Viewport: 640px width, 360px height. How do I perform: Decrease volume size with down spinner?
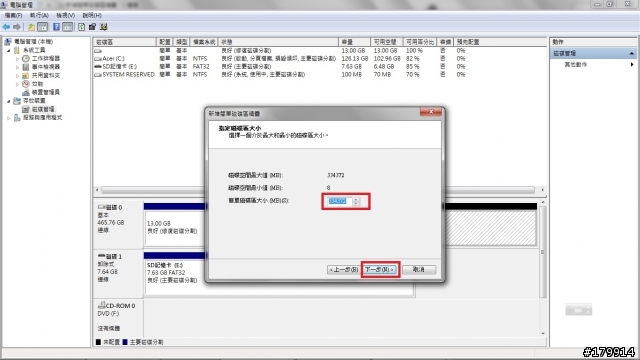pos(356,204)
